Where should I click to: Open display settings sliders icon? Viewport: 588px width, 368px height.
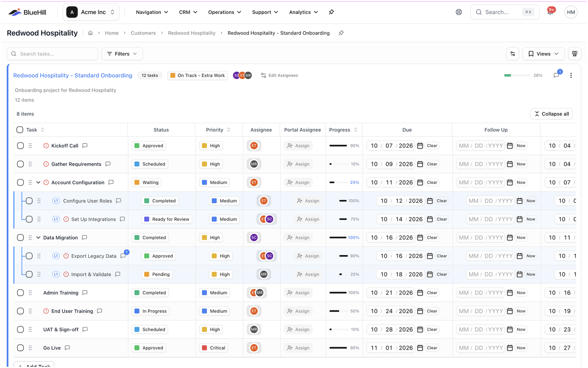click(513, 54)
